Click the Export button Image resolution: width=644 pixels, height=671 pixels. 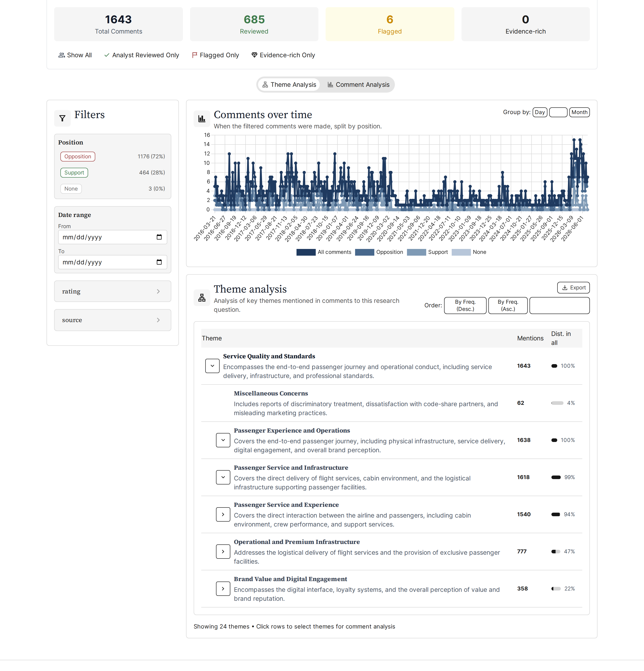pyautogui.click(x=573, y=288)
